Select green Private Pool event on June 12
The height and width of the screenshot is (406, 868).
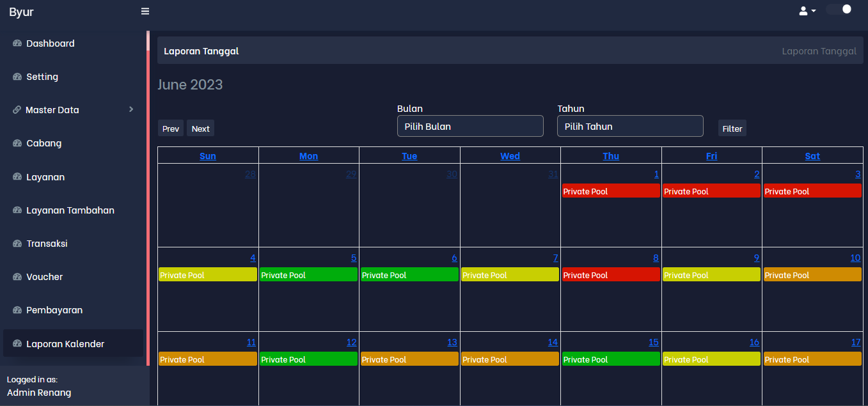308,359
